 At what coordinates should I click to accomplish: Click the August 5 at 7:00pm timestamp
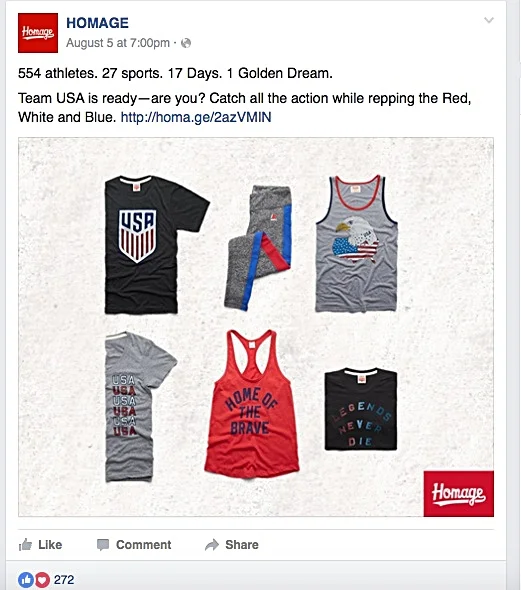(118, 43)
